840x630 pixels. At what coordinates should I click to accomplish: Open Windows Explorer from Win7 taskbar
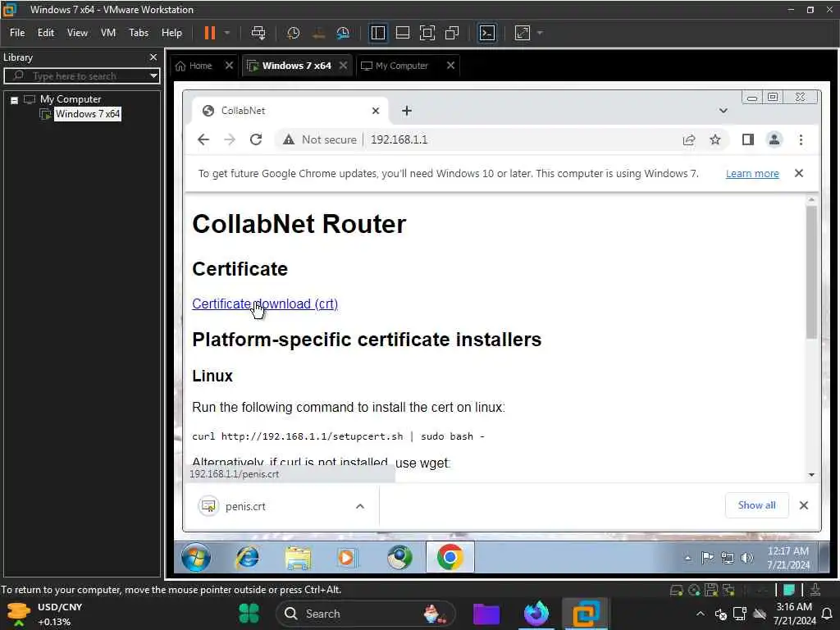pos(298,558)
